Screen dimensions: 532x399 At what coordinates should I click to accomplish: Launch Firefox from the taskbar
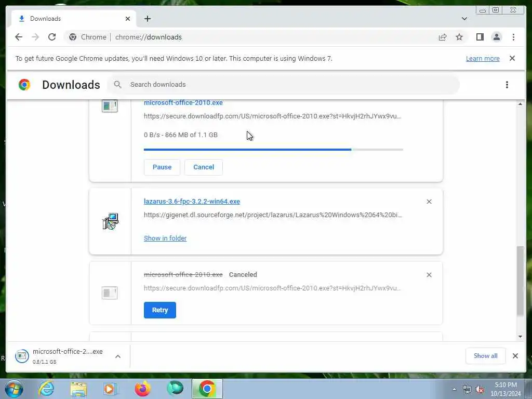click(142, 389)
